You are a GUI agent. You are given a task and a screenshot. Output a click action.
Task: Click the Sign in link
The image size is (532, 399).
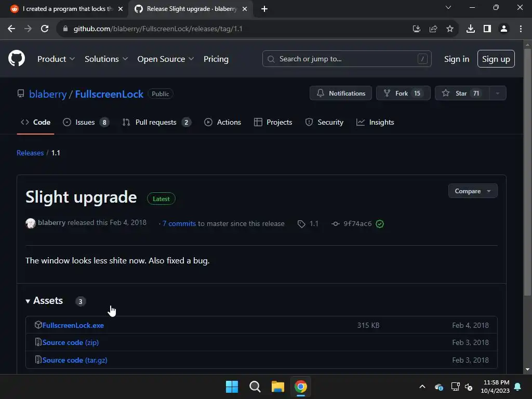(x=457, y=59)
